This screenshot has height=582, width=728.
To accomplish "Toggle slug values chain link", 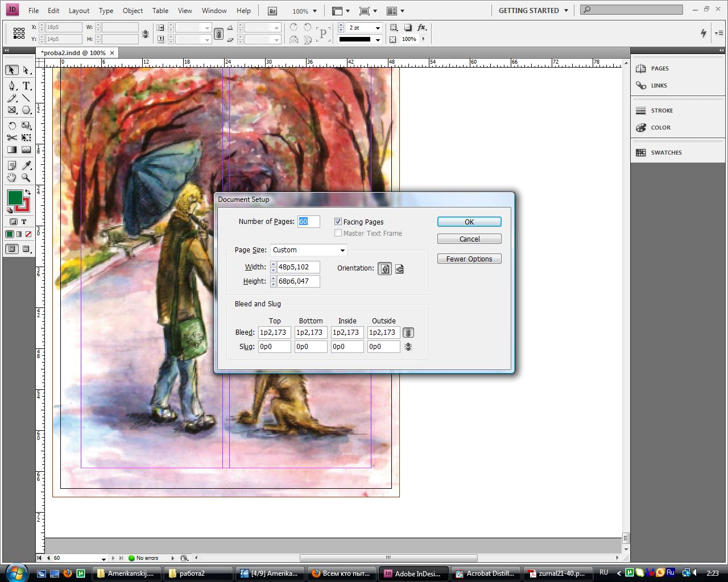I will (x=408, y=347).
